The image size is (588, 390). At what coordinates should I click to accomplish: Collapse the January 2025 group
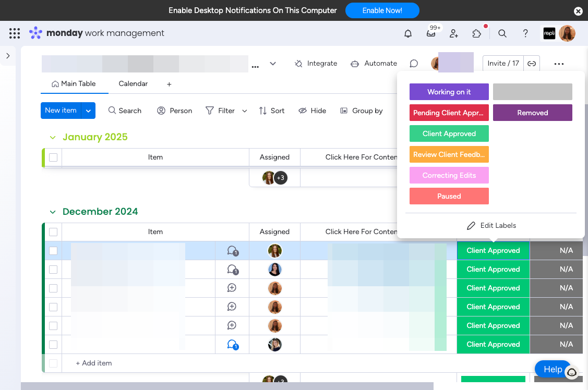[53, 138]
